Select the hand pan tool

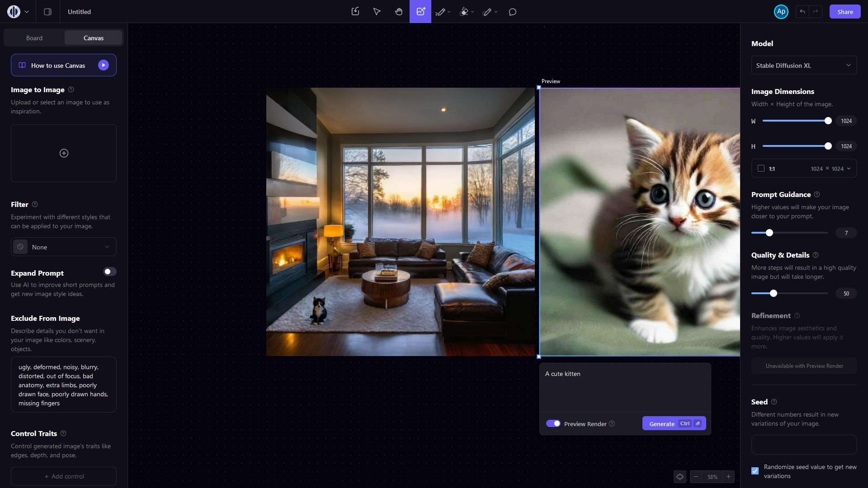click(x=398, y=12)
